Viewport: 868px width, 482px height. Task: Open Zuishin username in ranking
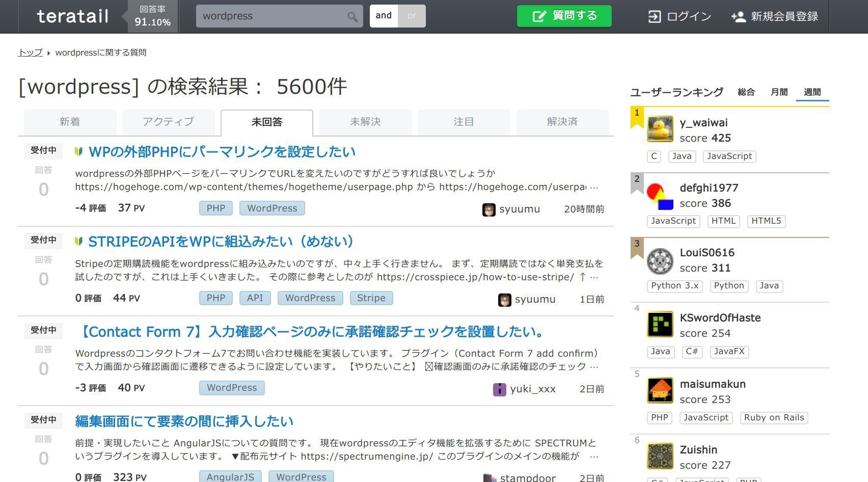tap(698, 450)
